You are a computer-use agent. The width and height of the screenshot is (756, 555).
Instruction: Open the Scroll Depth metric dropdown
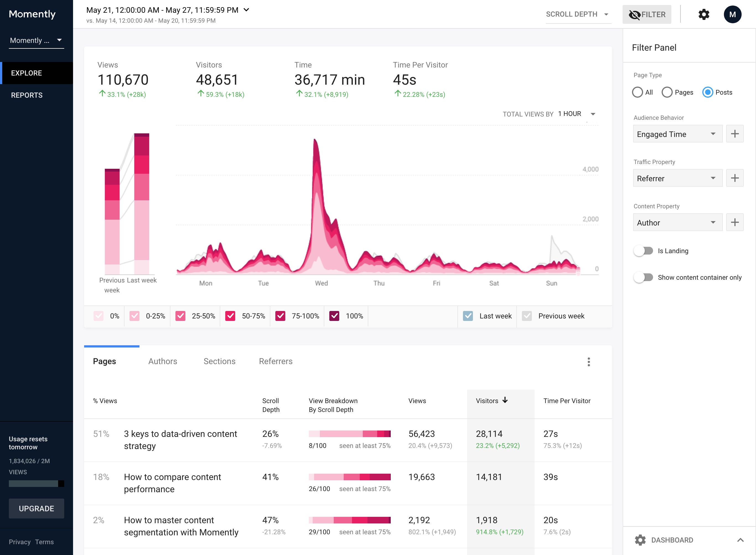point(578,14)
